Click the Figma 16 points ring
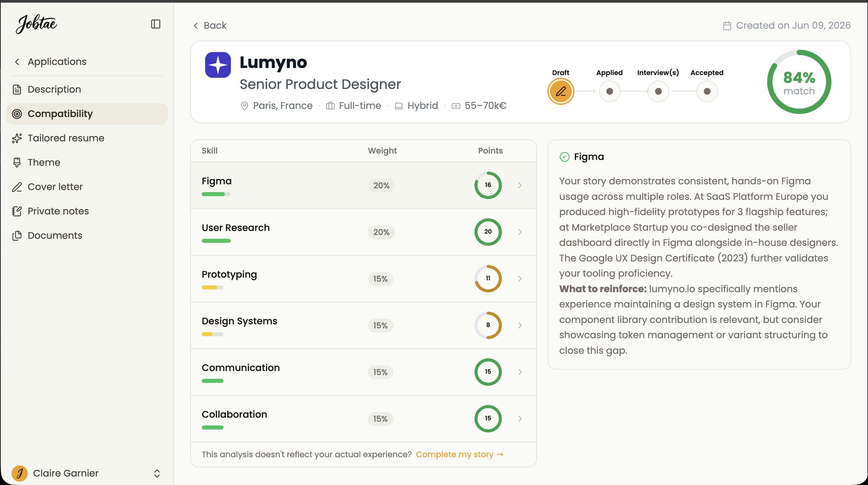Viewport: 868px width, 485px height. (488, 185)
